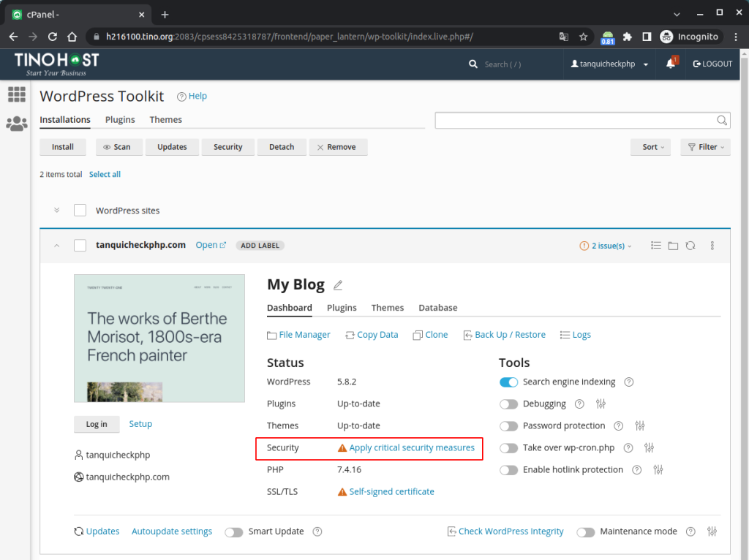Switch to the top Themes tab
749x560 pixels.
166,119
